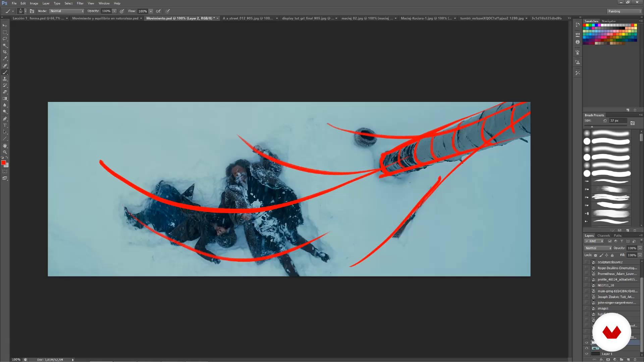Hide Layer 1 using eye icon
Image resolution: width=644 pixels, height=362 pixels.
click(587, 354)
